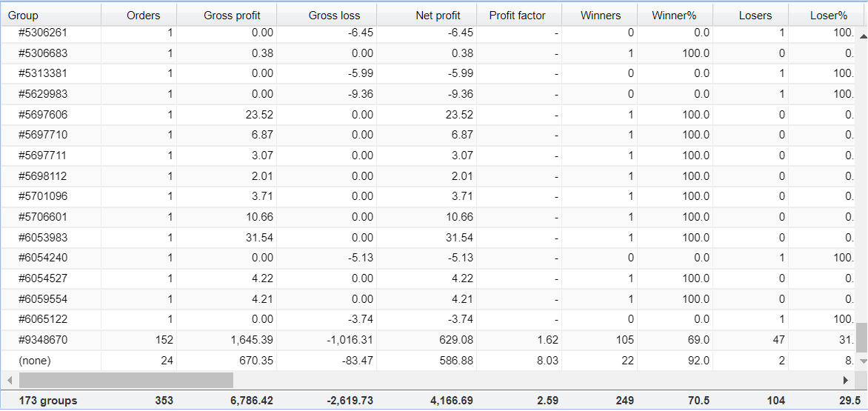Select group #5701096 row
Screen dimensions: 868x411
pyautogui.click(x=428, y=196)
